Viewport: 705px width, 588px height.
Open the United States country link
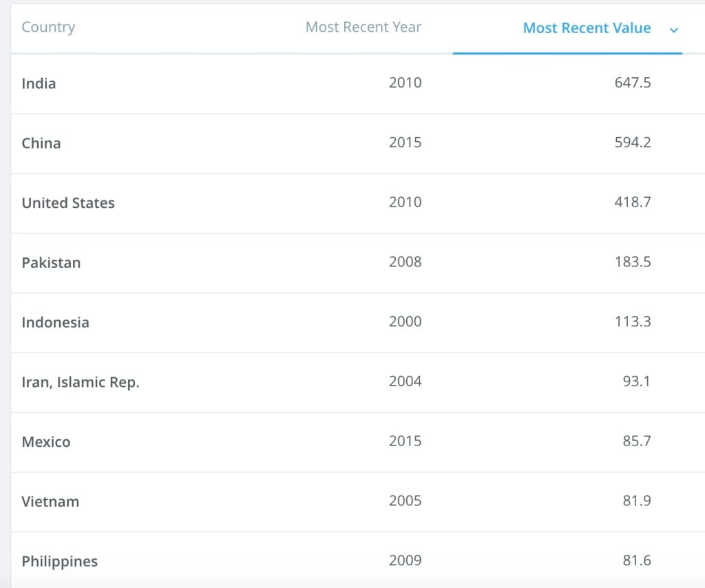point(68,202)
